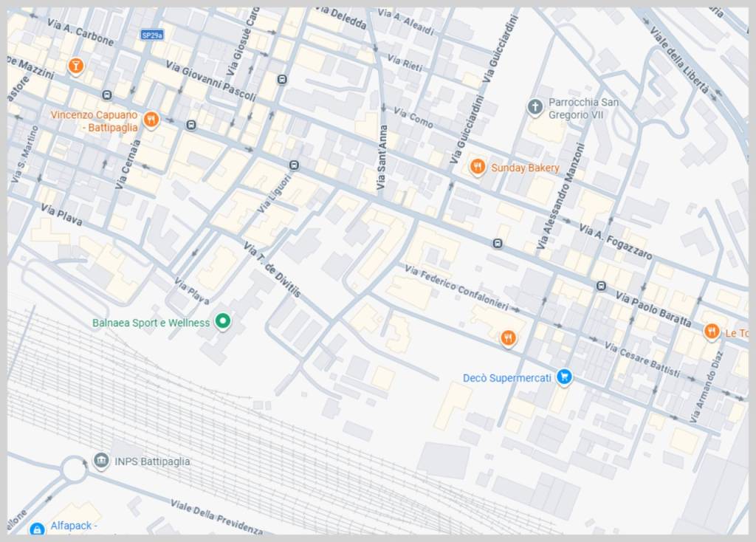756x542 pixels.
Task: Open the Le To restaurant marker
Action: pyautogui.click(x=711, y=332)
